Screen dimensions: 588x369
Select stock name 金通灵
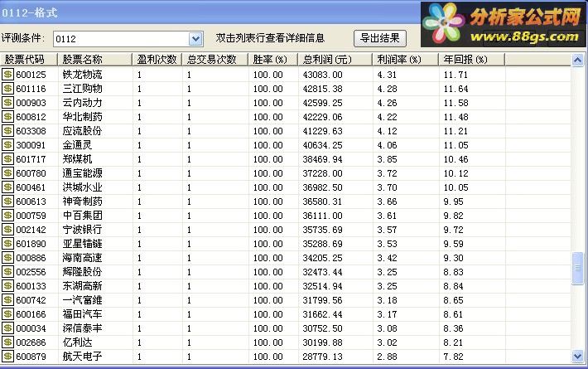(77, 145)
